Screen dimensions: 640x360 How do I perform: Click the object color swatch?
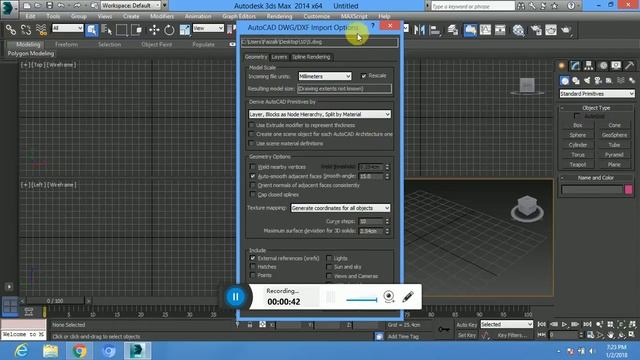tap(629, 189)
